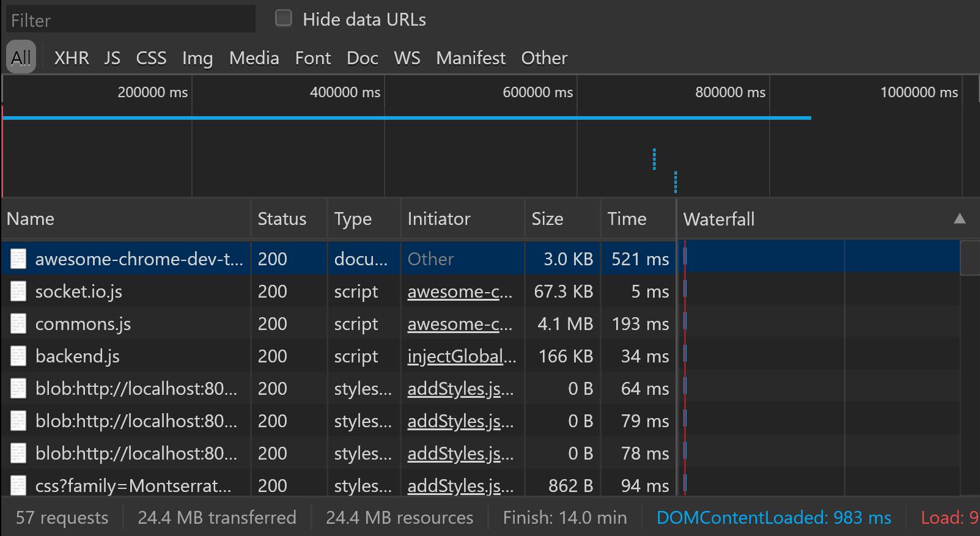Sort requests by the Size column

coord(547,219)
